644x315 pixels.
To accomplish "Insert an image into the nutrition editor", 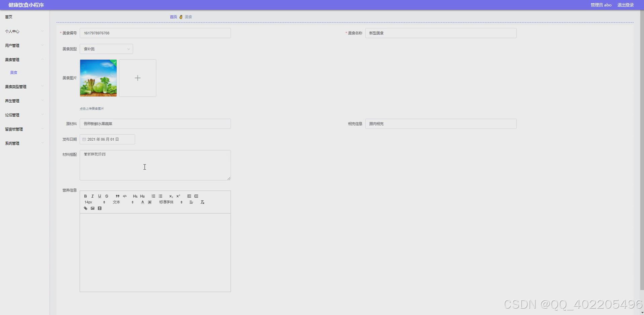I will [92, 208].
